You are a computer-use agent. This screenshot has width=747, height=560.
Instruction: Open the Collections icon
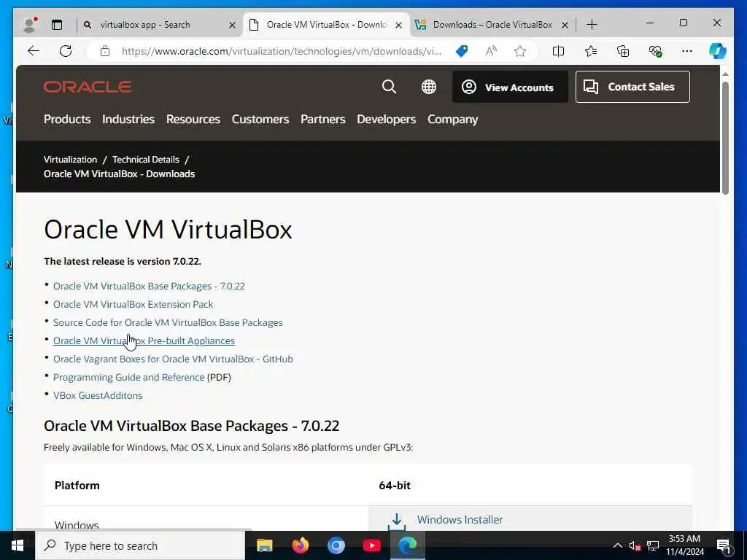pos(623,51)
